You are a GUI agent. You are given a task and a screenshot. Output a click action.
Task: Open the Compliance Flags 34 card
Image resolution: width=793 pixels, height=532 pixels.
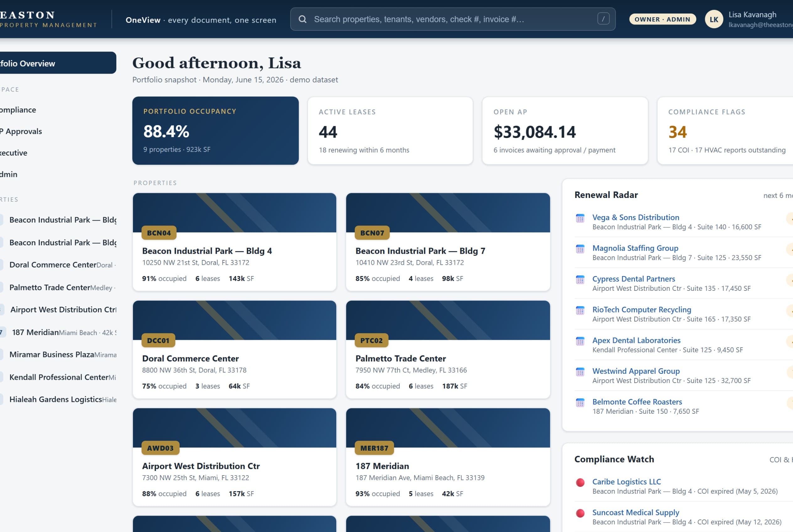pos(725,130)
